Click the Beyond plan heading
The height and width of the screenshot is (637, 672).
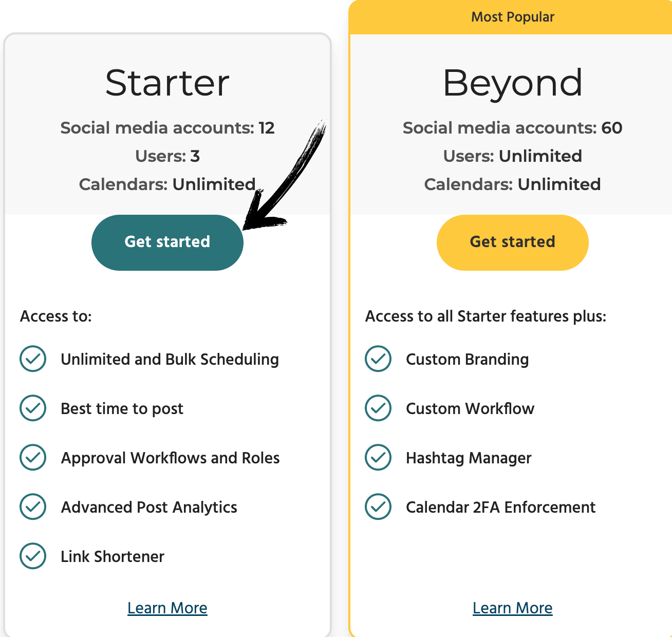point(513,83)
